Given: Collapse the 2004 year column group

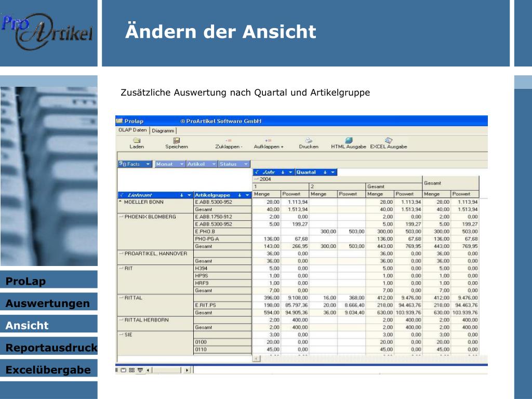Looking at the screenshot, I should click(x=257, y=179).
